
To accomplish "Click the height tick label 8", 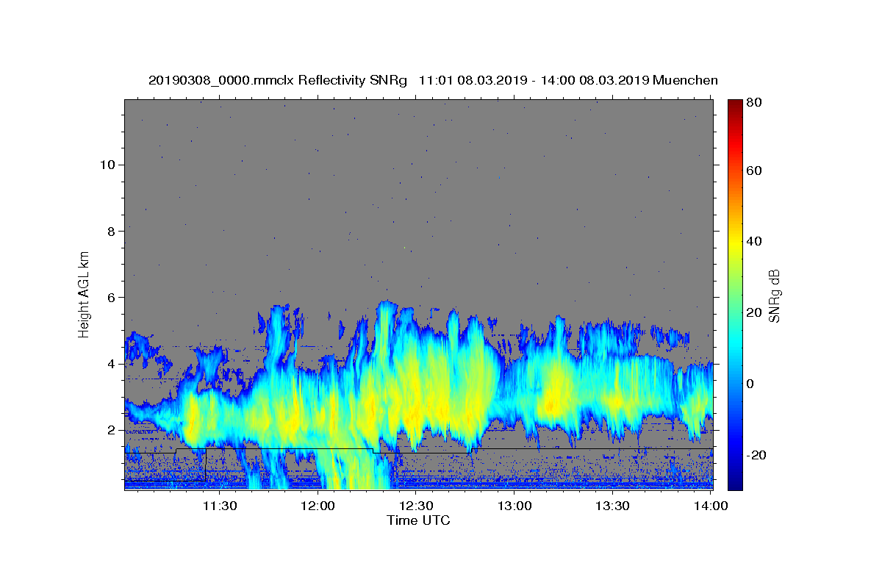I will (110, 231).
